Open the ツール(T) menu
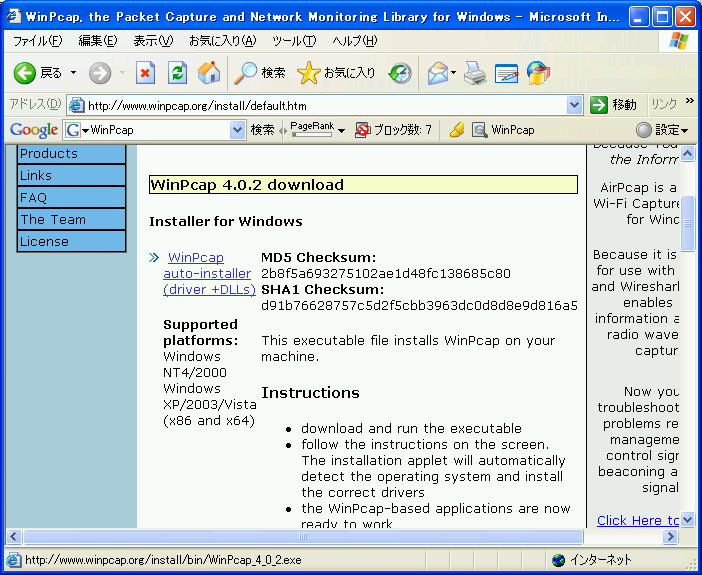Image resolution: width=702 pixels, height=575 pixels. tap(294, 41)
